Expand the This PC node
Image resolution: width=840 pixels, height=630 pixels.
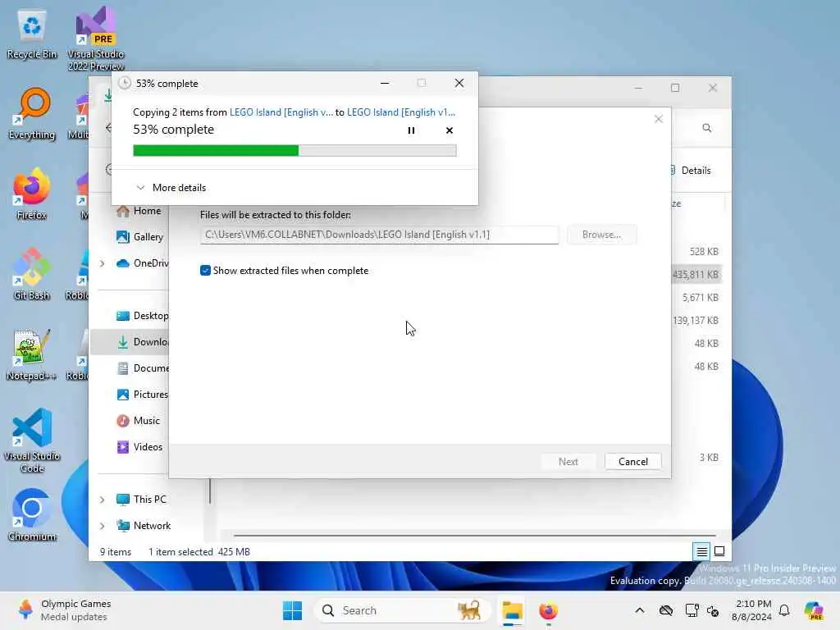pos(102,500)
